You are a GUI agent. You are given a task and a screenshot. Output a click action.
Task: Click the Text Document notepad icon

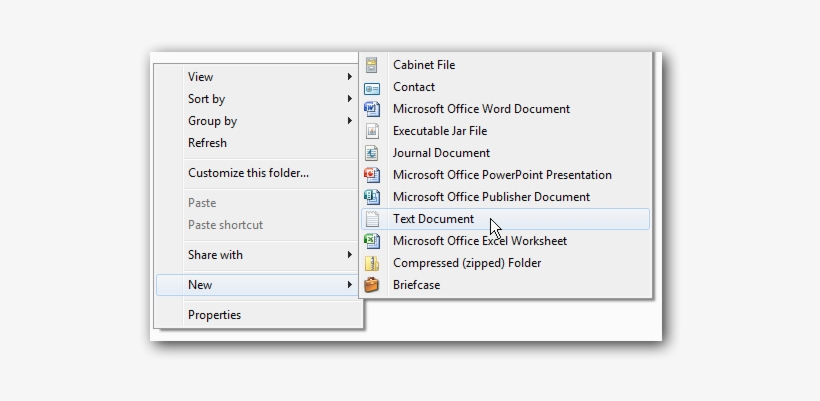371,219
